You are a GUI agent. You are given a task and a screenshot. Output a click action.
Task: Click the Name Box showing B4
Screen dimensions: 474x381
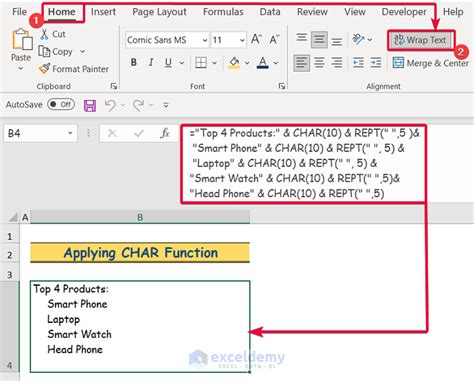tap(36, 134)
